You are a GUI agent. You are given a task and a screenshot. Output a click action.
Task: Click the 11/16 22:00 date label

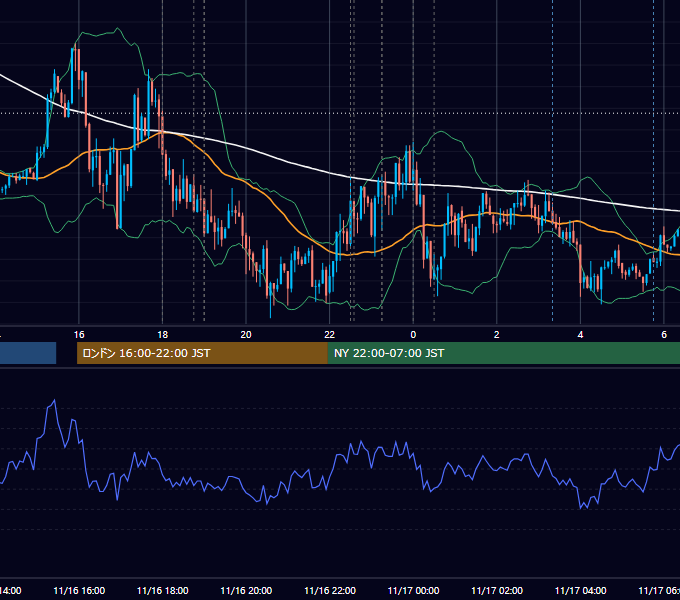click(330, 591)
